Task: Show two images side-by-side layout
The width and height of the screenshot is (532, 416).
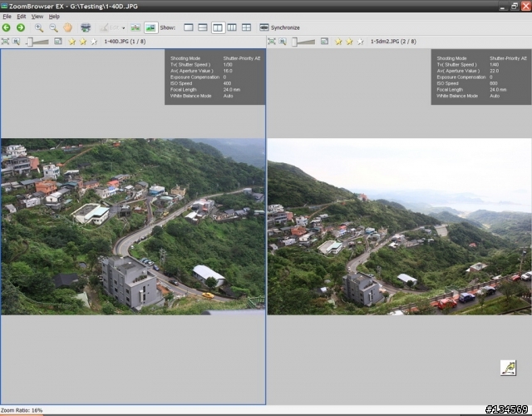Action: (218, 27)
